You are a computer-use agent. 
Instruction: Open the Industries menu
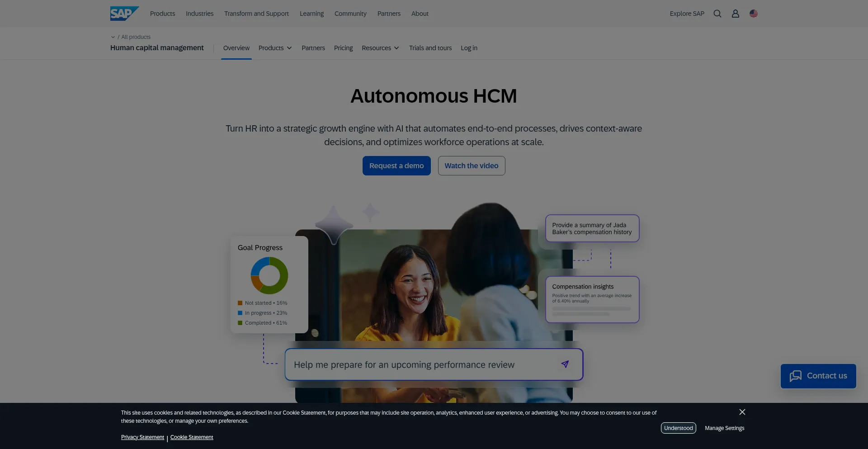point(199,14)
